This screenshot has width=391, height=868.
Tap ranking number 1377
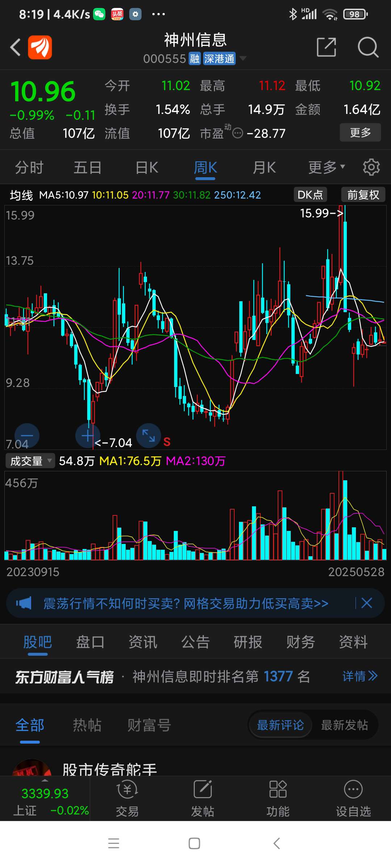coord(278,676)
